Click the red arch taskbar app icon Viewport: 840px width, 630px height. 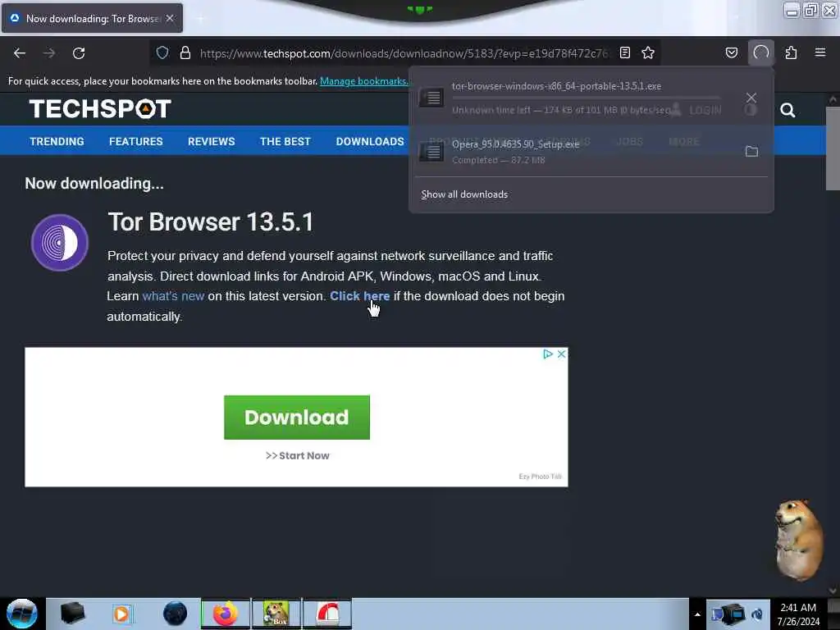coord(327,614)
